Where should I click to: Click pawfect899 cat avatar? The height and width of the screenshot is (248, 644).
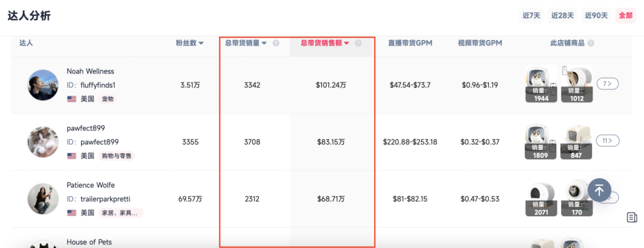pos(43,142)
